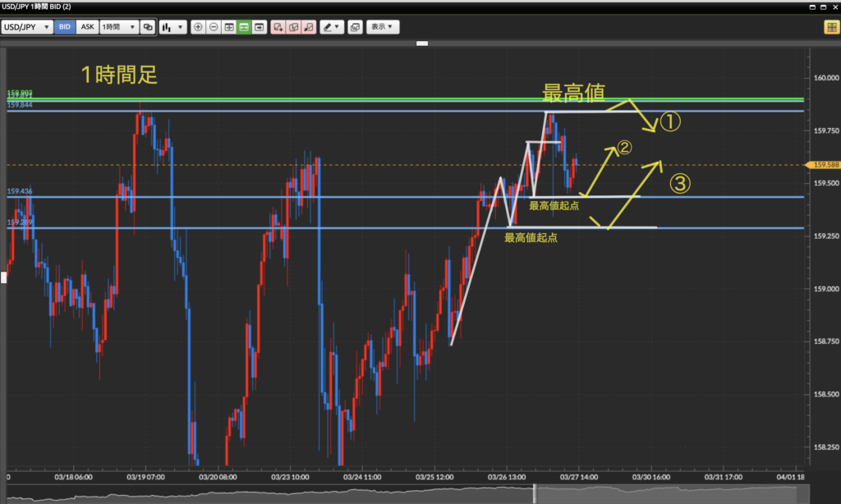Viewport: 841px width, 504px height.
Task: Open the USD/JPY currency pair dropdown
Action: coord(27,27)
